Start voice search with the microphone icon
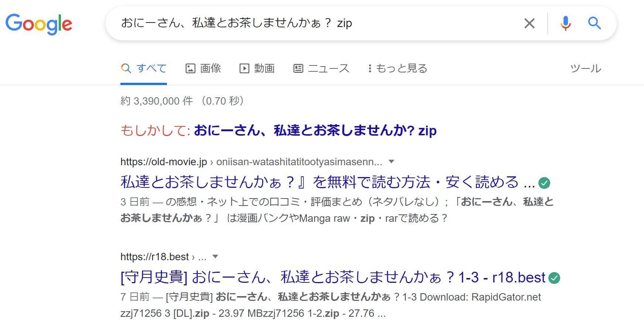Screen dimensions: 644x329 coord(565,23)
